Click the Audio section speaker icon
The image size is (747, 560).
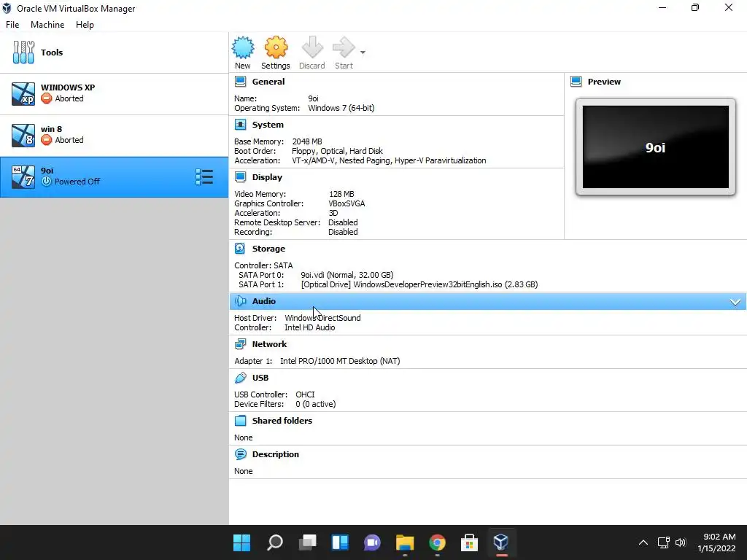[241, 301]
